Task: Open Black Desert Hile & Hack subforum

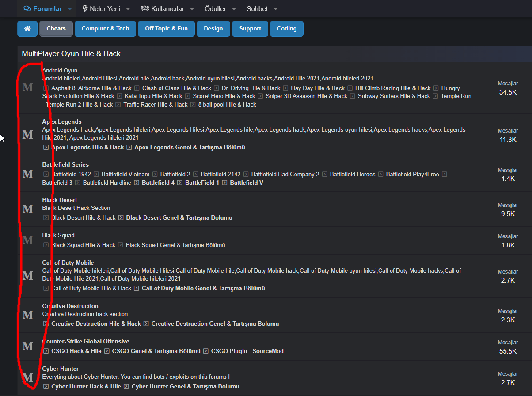Action: 84,217
